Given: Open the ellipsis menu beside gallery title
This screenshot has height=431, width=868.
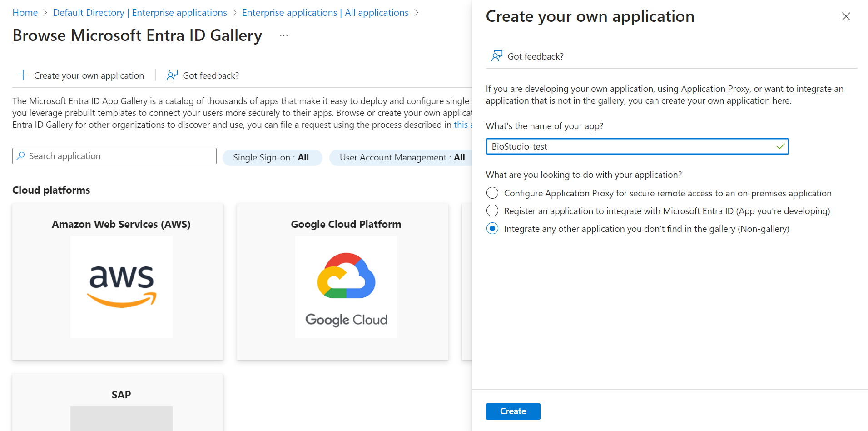Looking at the screenshot, I should tap(284, 35).
